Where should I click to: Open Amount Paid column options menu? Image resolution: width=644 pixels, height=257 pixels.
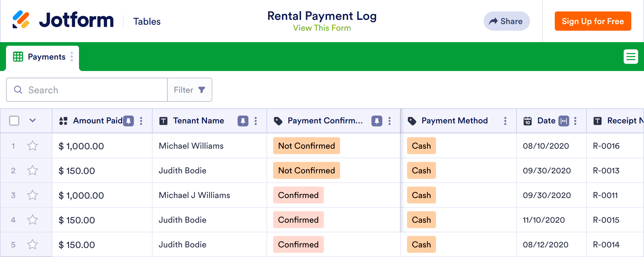[x=141, y=121]
